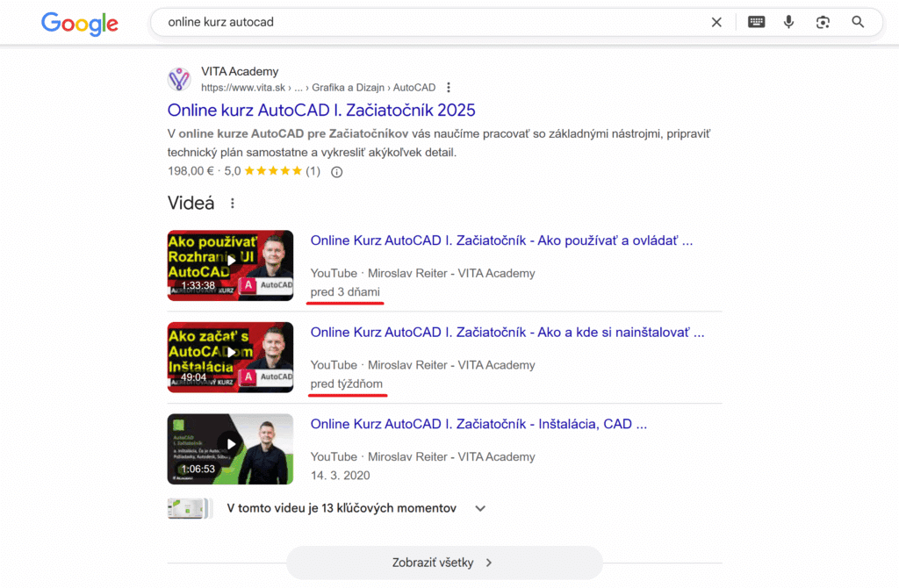899x588 pixels.
Task: Click the vita.sk breadcrumb URL
Action: 318,88
